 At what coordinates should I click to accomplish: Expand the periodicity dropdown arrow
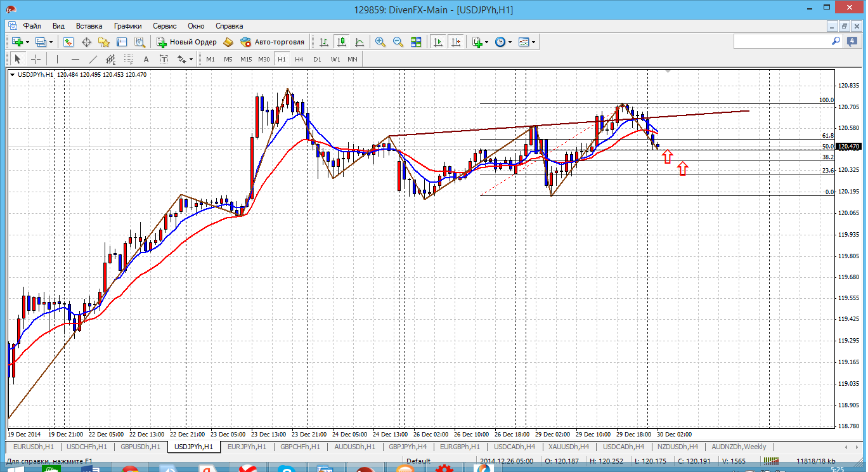pos(510,43)
